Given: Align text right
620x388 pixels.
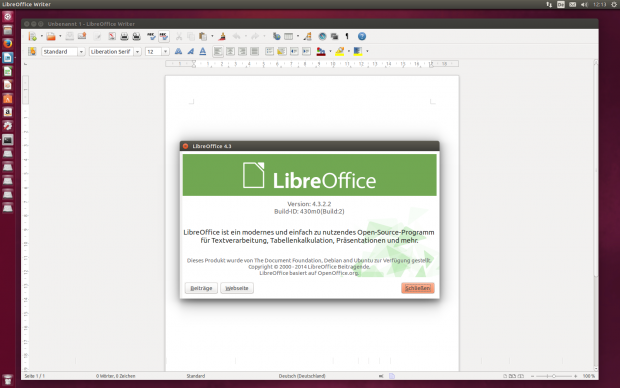Looking at the screenshot, I should pos(242,51).
